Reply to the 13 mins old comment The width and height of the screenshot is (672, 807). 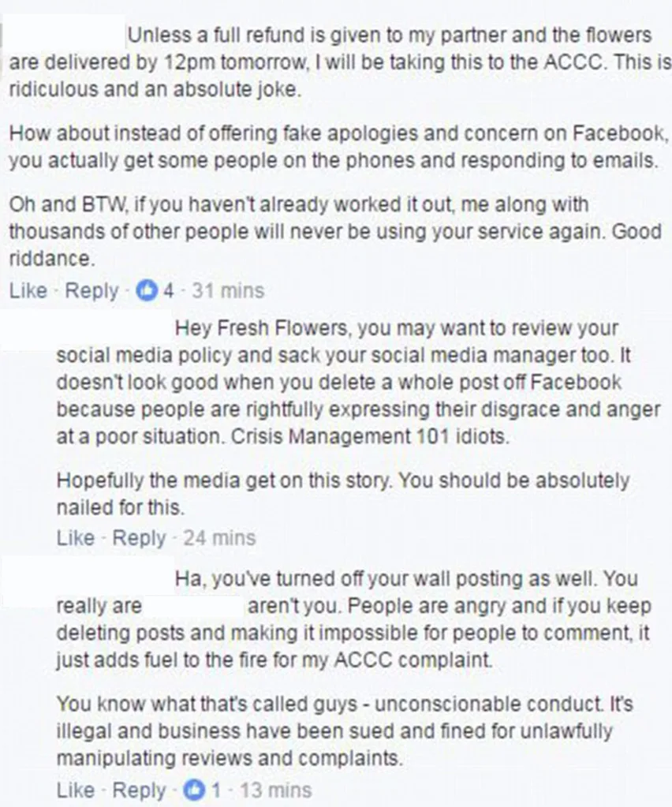139,790
